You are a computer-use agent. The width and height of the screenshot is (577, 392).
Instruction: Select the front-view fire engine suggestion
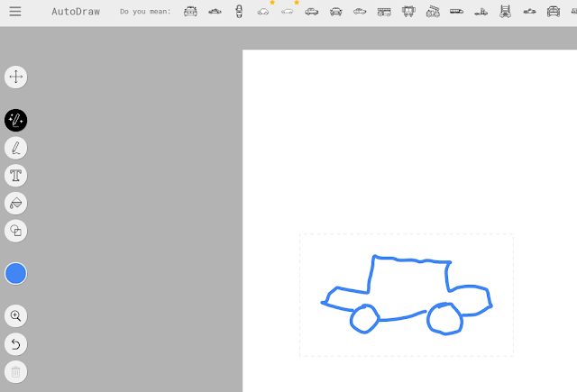point(408,12)
